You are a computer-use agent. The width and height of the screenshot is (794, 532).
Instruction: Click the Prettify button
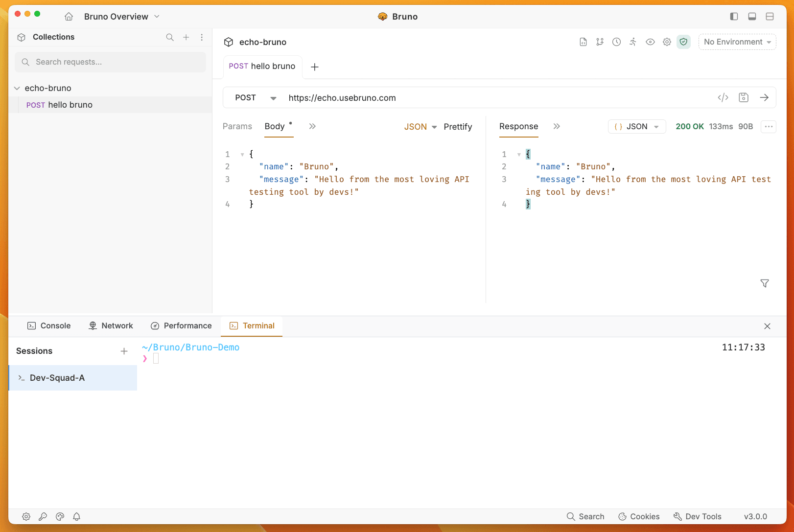pyautogui.click(x=458, y=127)
